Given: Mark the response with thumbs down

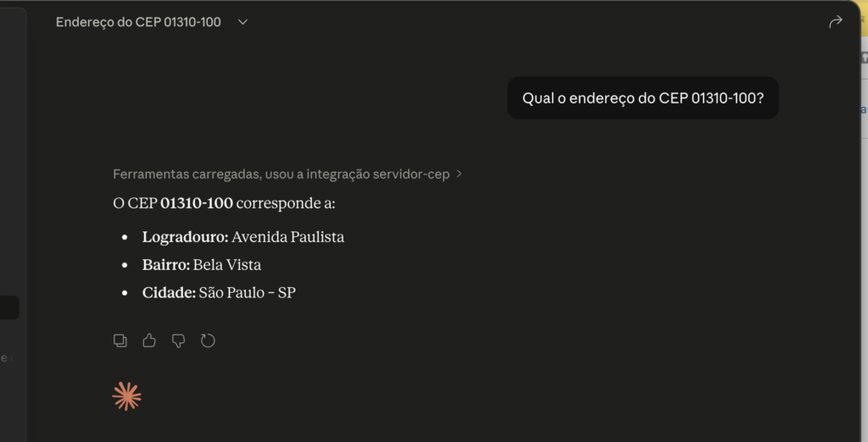Looking at the screenshot, I should 178,340.
